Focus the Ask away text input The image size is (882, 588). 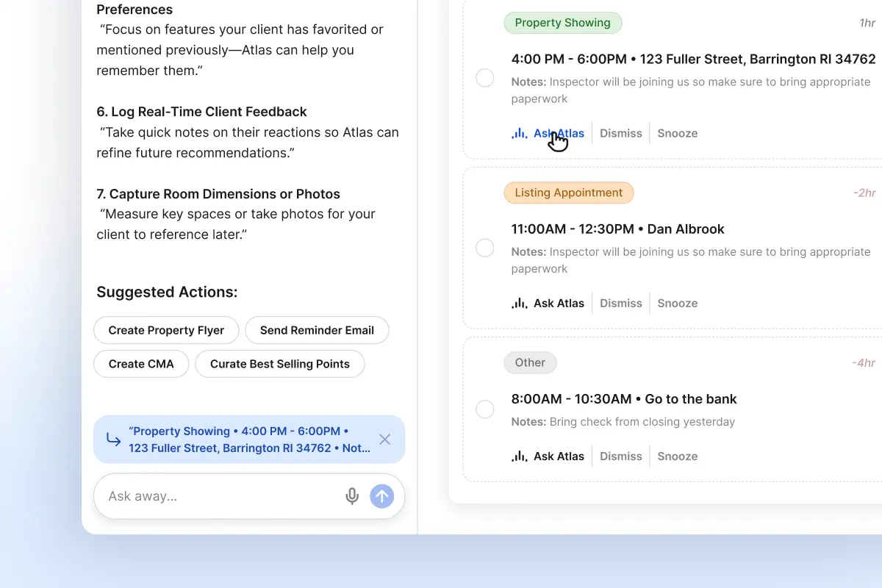220,496
